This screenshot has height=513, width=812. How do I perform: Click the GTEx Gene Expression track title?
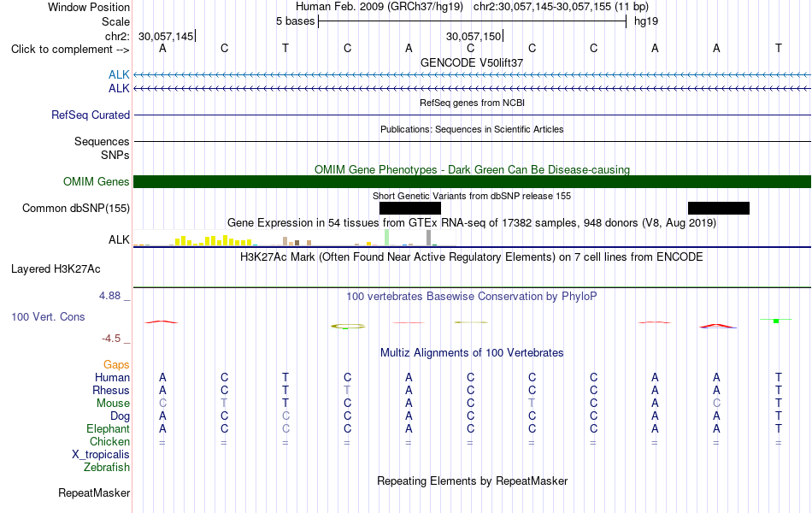pos(472,223)
